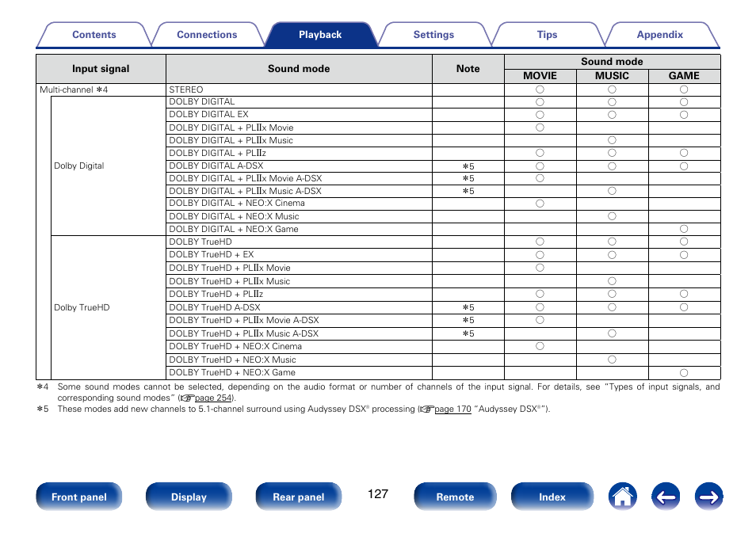Open the Appendix tab
756x533 pixels.
tap(659, 35)
